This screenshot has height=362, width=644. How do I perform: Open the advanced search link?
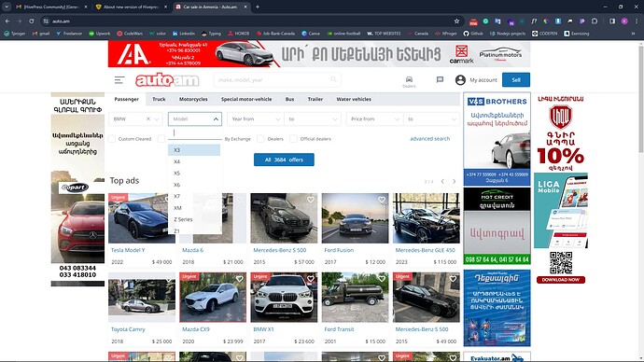click(429, 139)
